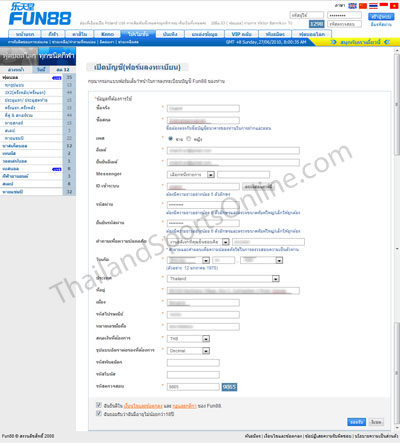
Task: Open the security question dropdown
Action: 198,242
